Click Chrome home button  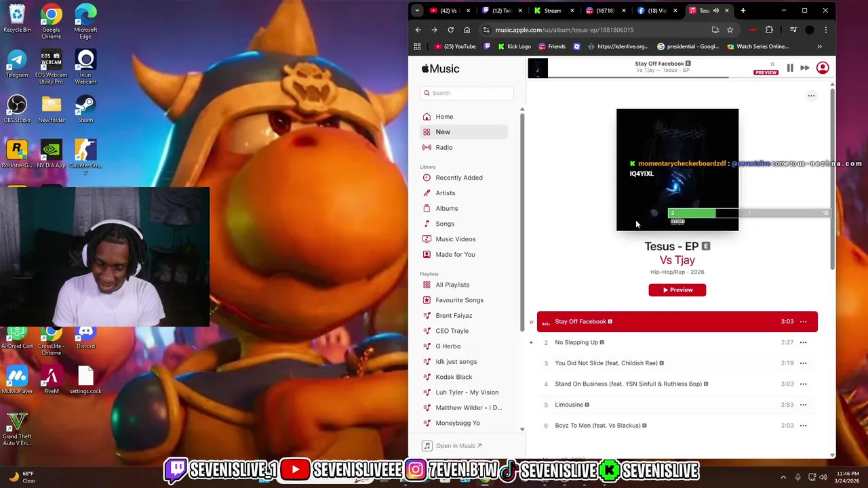pos(467,30)
